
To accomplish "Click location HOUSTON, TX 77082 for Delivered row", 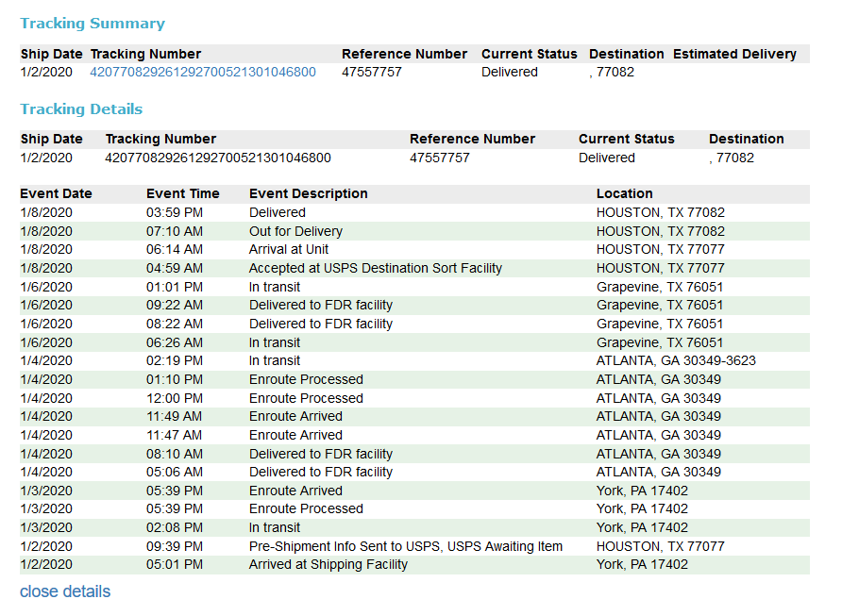I will (660, 212).
